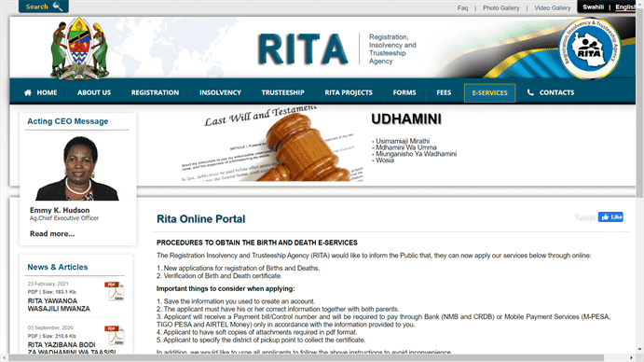Click 'Mdhamini Wa Umma' banner text
This screenshot has width=644, height=362.
404,147
